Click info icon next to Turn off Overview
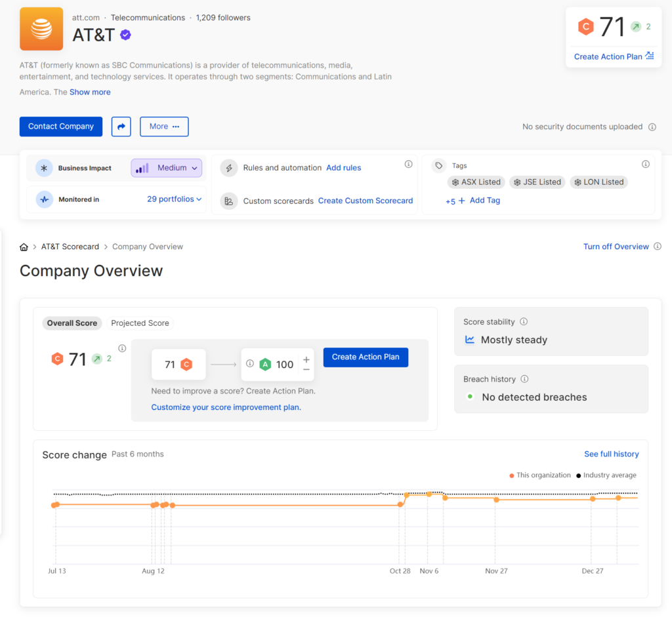672x621 pixels. 658,247
